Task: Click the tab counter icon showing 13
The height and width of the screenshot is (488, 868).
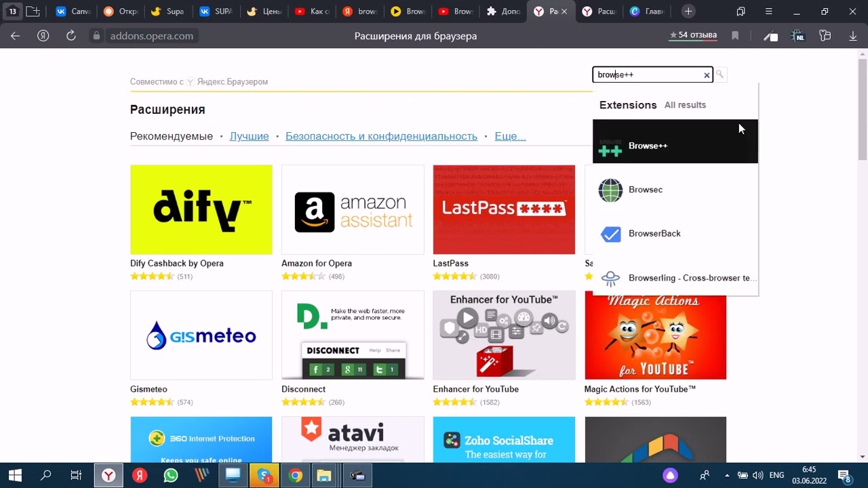Action: coord(13,12)
